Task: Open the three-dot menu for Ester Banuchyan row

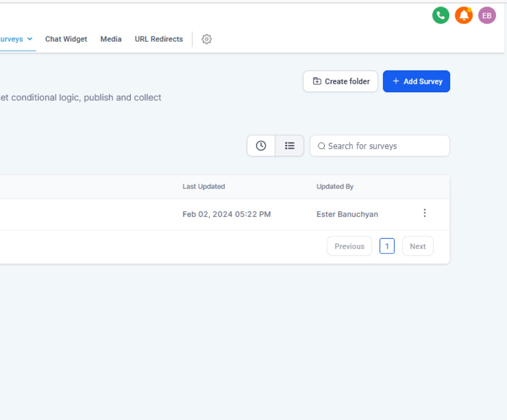Action: coord(425,213)
